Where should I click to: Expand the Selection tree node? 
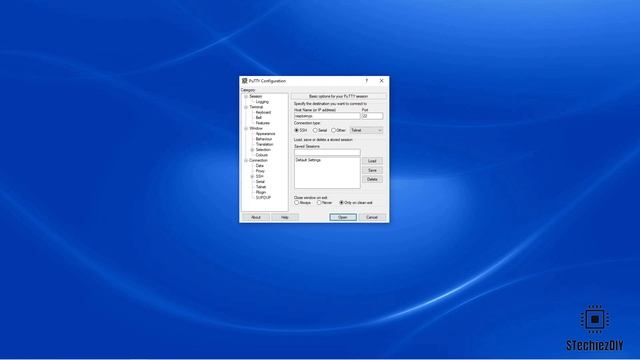pos(252,150)
